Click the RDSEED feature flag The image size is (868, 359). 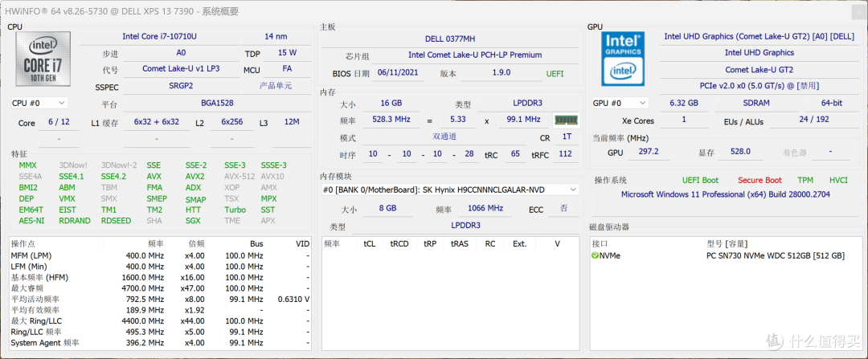click(117, 221)
